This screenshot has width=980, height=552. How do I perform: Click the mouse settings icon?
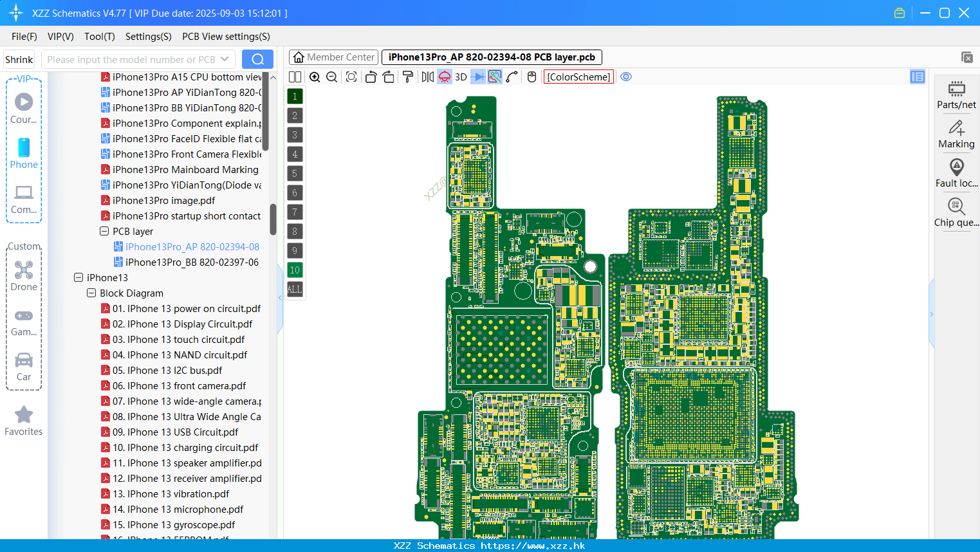click(x=532, y=77)
